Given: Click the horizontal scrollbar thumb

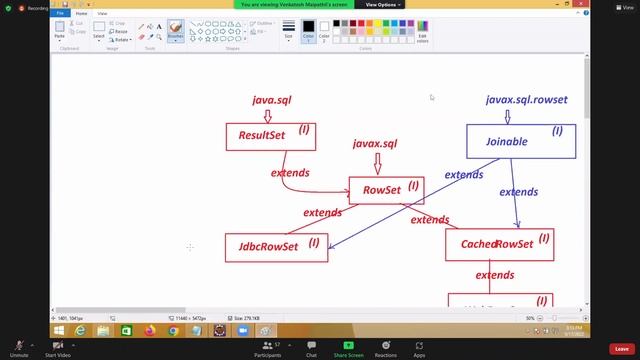Looking at the screenshot, I should (x=120, y=310).
